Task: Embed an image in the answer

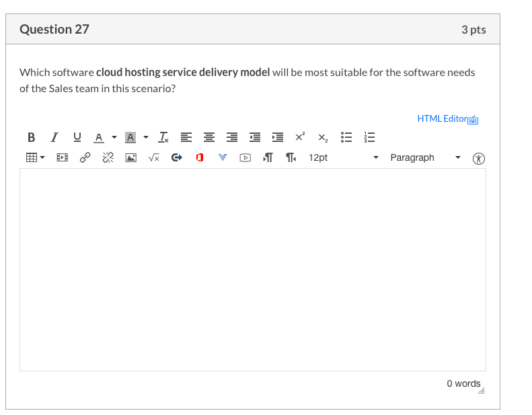Action: click(x=131, y=157)
